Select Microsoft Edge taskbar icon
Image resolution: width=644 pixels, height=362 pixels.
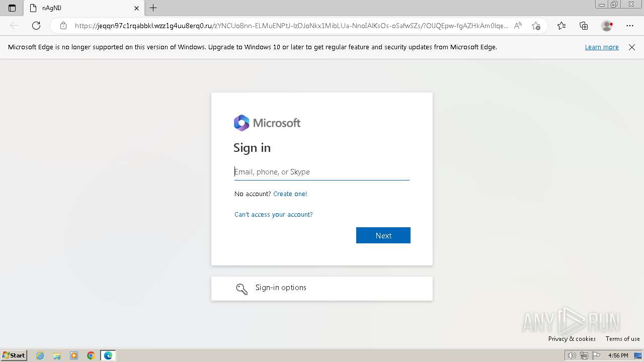[108, 355]
